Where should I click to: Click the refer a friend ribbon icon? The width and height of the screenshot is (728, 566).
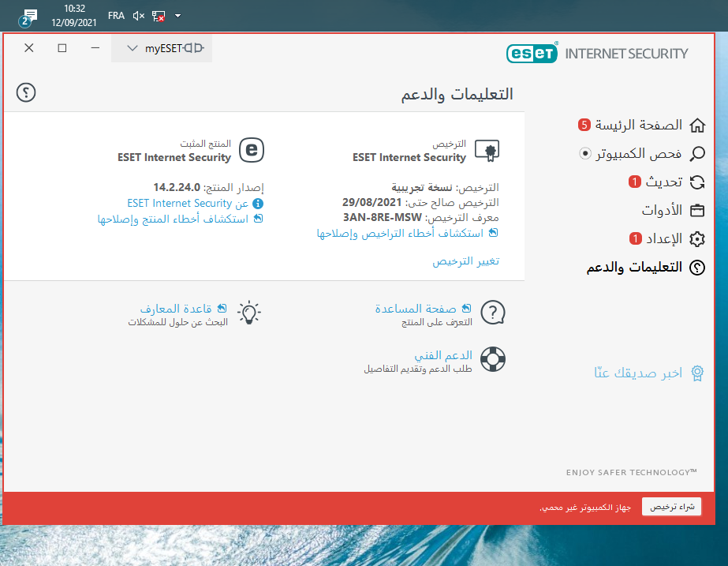tap(697, 373)
